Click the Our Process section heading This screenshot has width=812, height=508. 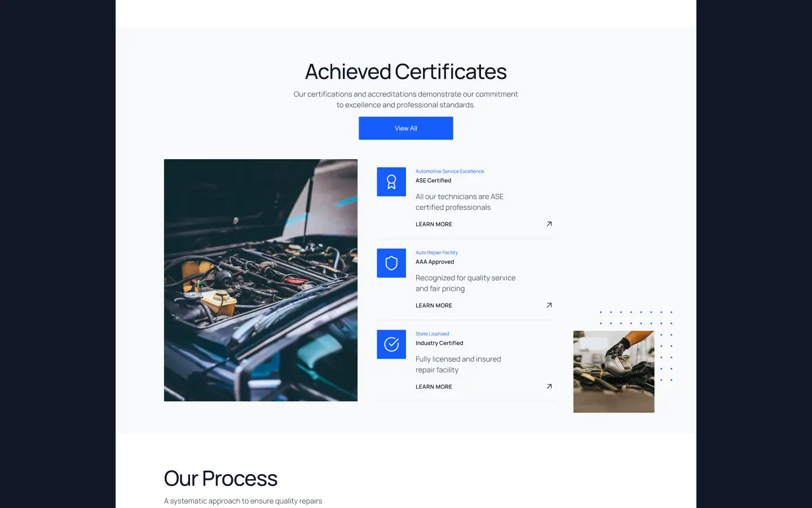coord(220,479)
